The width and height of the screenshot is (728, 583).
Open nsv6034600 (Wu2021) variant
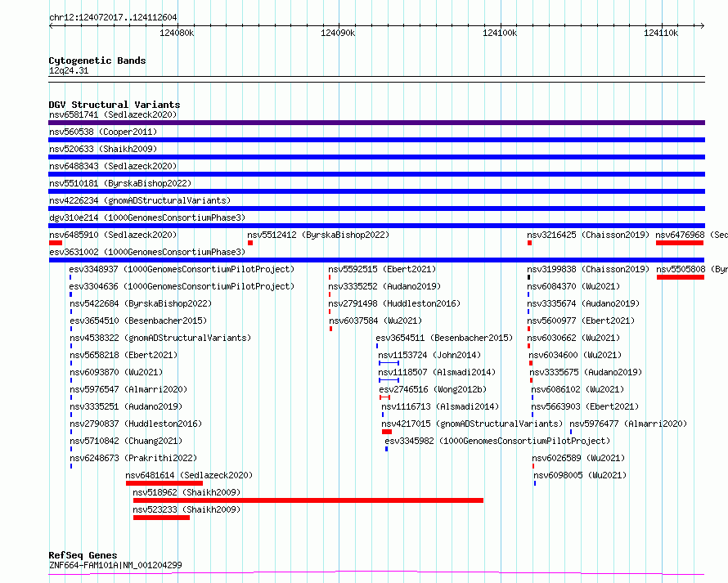(575, 355)
